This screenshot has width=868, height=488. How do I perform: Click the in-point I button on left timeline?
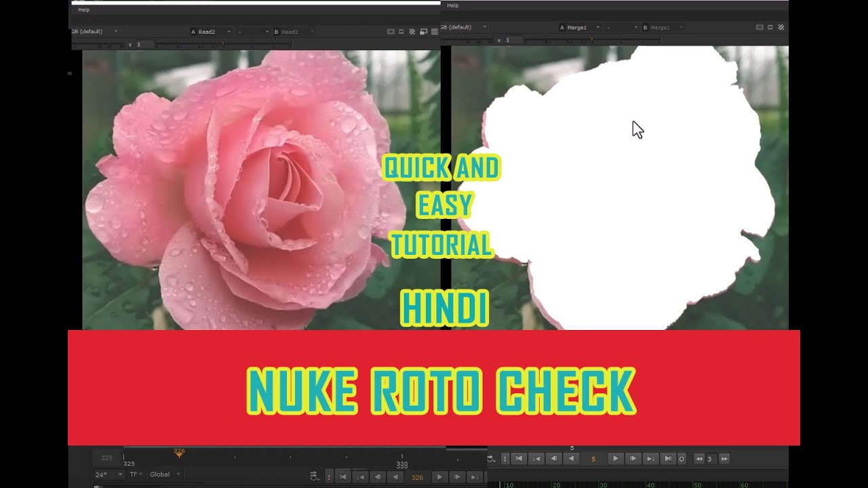[329, 477]
